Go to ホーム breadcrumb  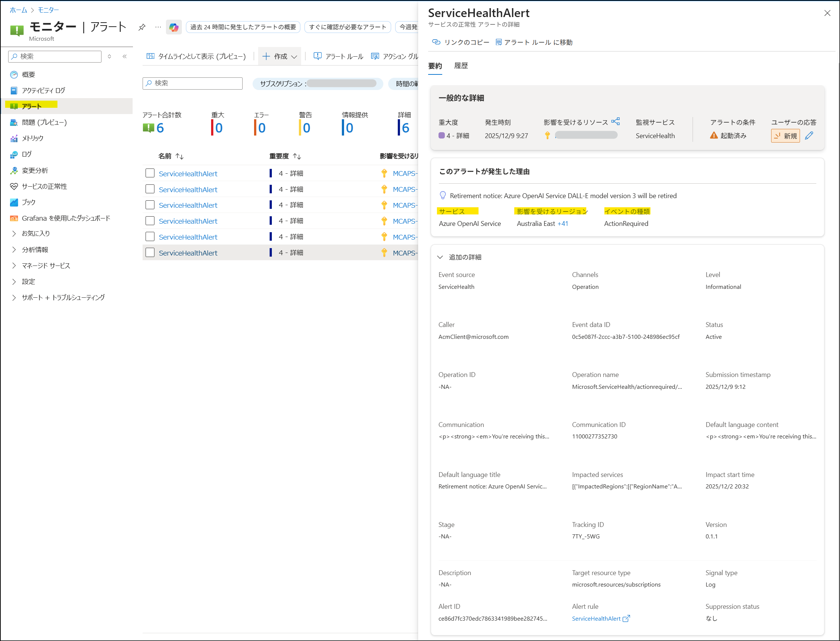[x=18, y=10]
